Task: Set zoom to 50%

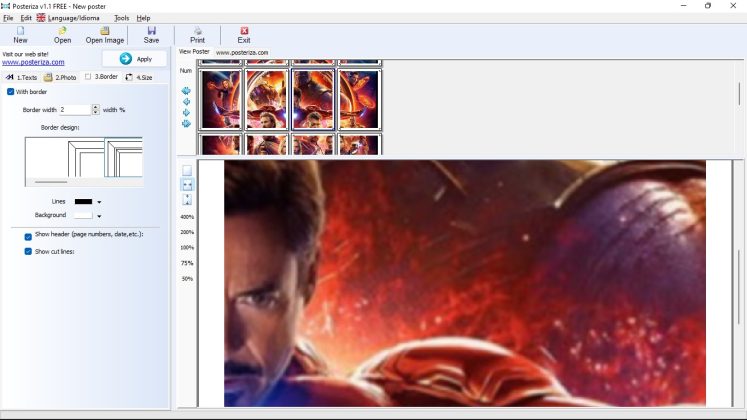Action: coord(187,279)
